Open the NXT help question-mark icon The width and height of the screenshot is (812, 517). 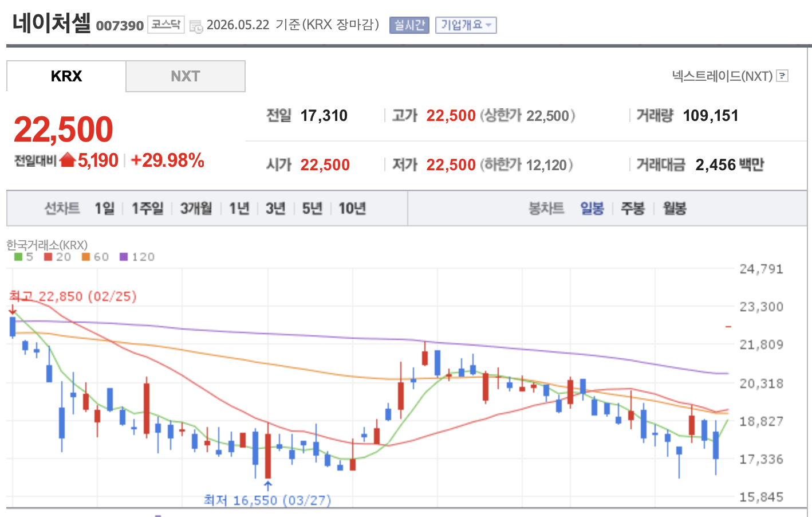pos(782,76)
